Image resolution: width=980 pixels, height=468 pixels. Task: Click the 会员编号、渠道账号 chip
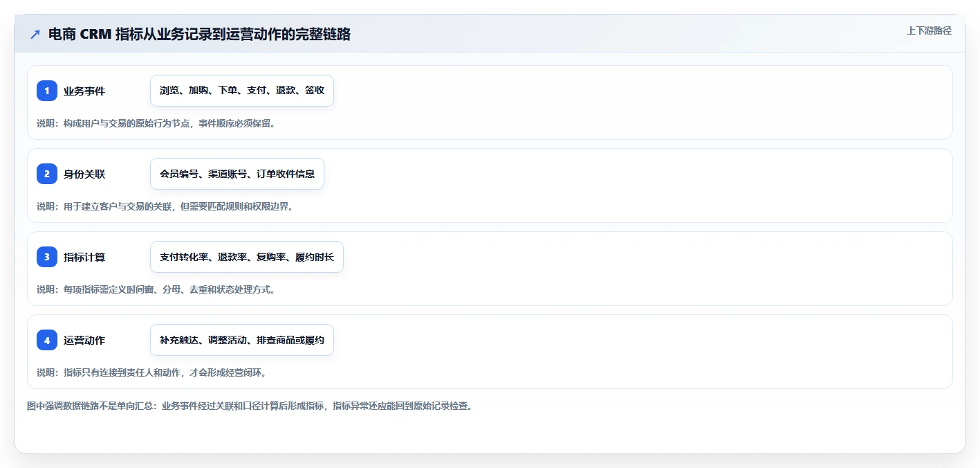237,174
